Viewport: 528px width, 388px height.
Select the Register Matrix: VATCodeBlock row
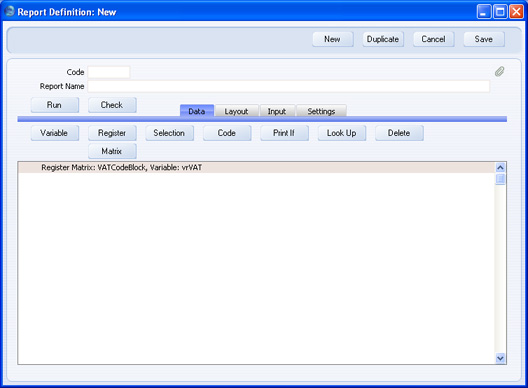(x=256, y=167)
